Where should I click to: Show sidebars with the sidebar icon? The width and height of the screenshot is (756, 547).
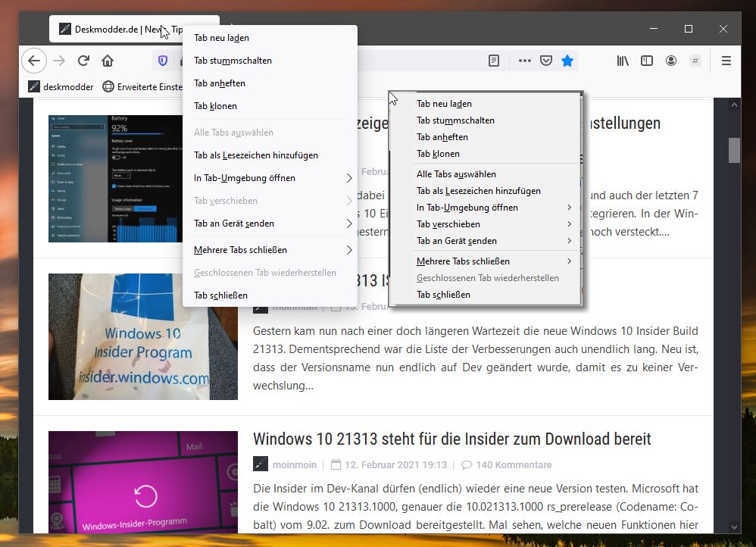647,61
